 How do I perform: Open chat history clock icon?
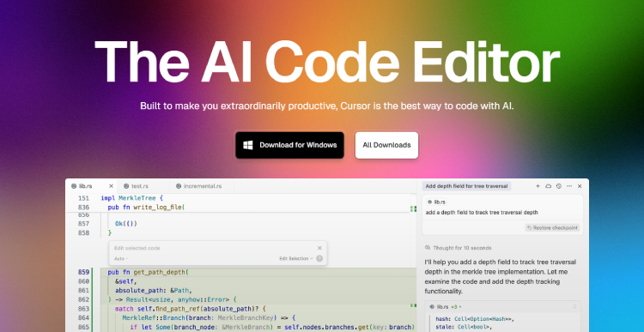pos(559,186)
